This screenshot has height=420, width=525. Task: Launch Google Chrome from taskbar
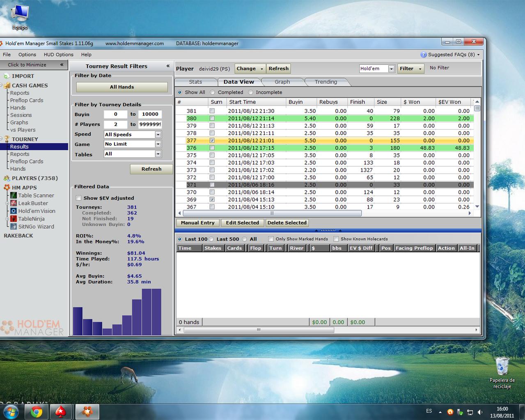point(37,411)
